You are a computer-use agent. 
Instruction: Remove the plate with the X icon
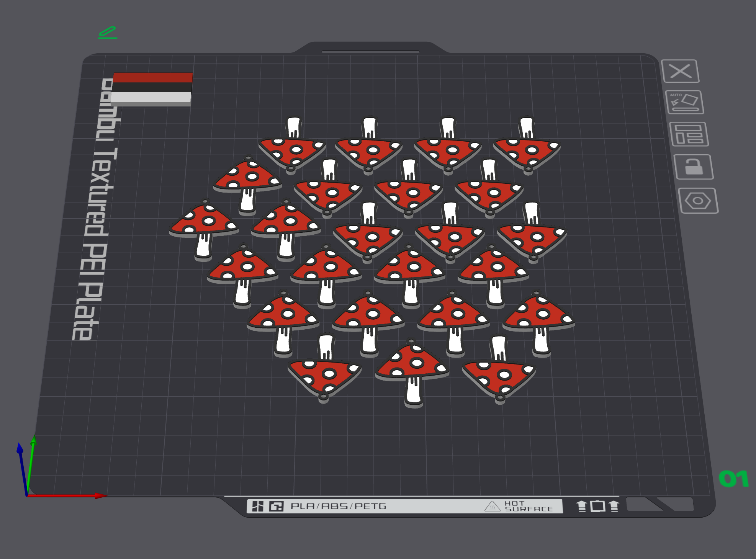[680, 71]
